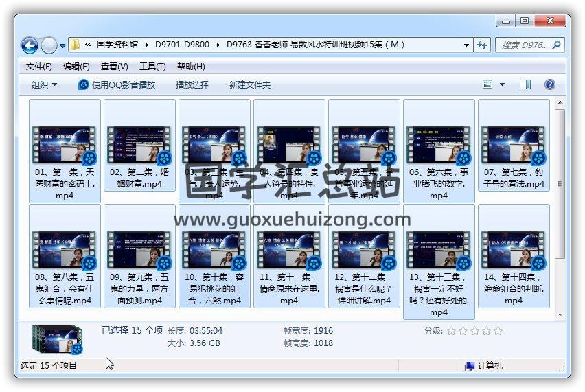
Task: Toggle the preview pane icon
Action: pyautogui.click(x=525, y=84)
